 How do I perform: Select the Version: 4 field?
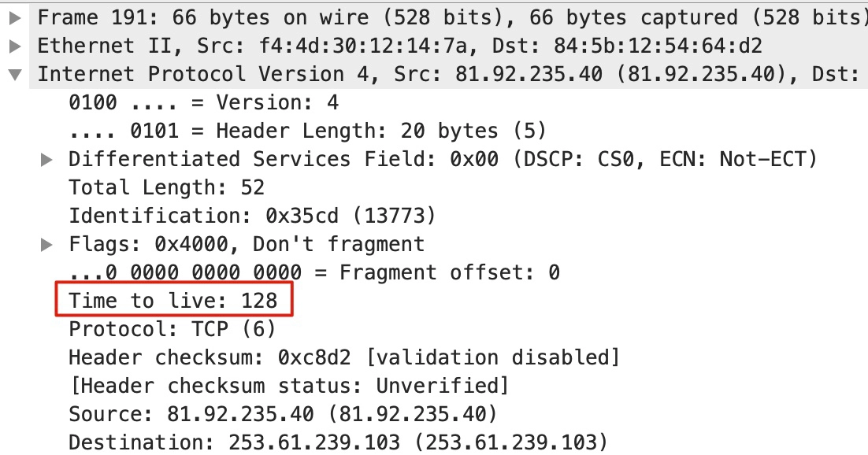203,102
